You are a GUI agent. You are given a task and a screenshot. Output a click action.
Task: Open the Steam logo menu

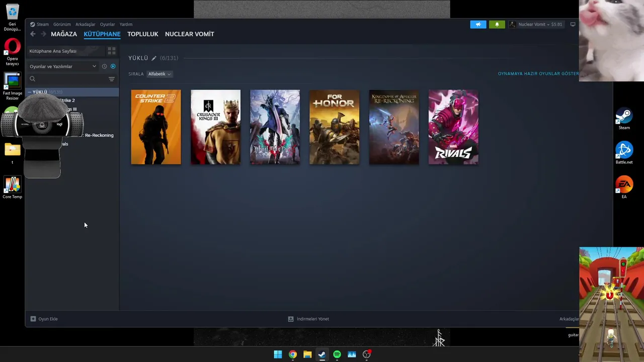click(39, 24)
